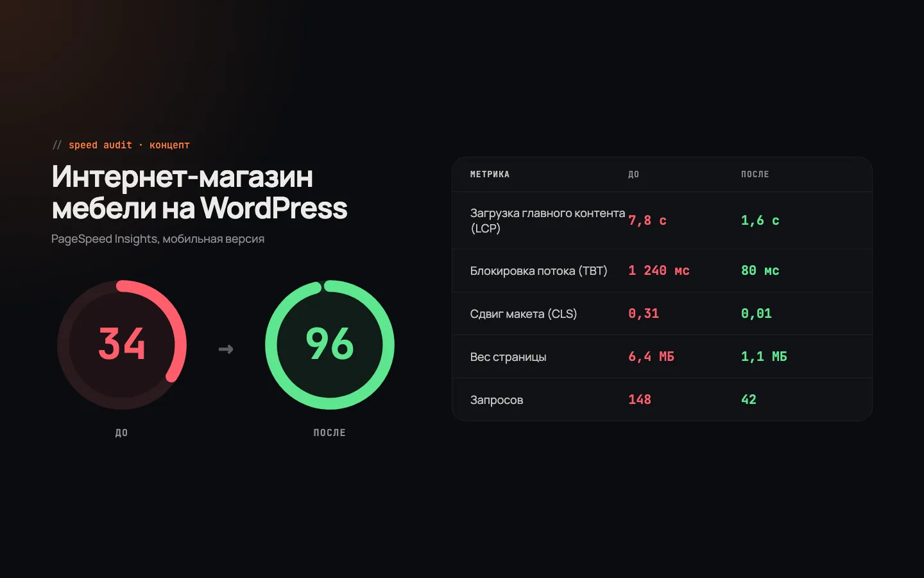Select the 'Сдвиг макета (CLS)' row label

tap(524, 313)
